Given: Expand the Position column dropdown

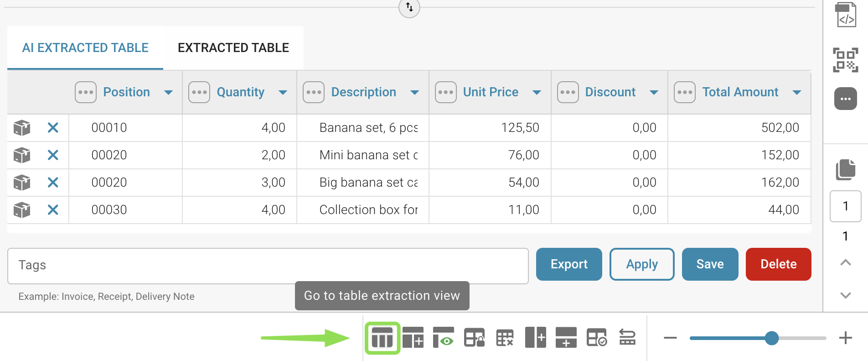Looking at the screenshot, I should tap(168, 93).
